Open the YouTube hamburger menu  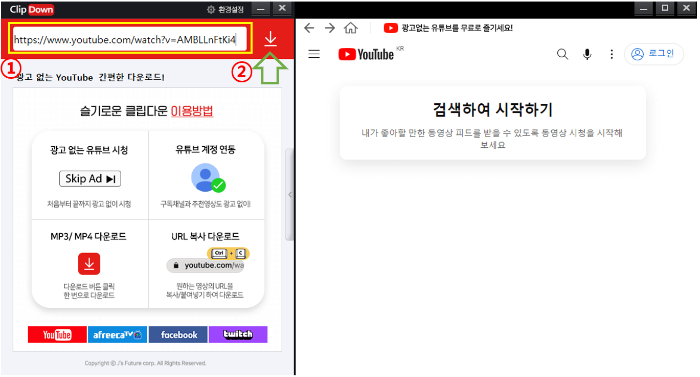(314, 54)
